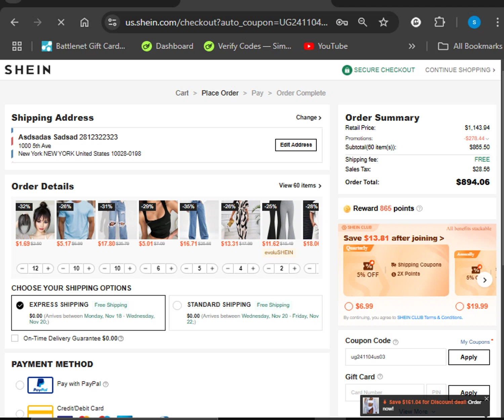Open saved password key icon
The width and height of the screenshot is (504, 420).
[x=342, y=22]
